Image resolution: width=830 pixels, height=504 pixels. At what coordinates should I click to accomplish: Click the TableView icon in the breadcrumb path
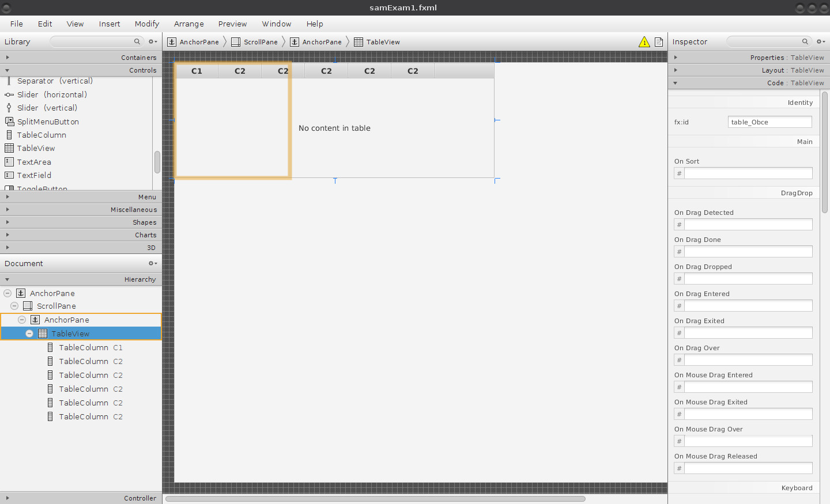[x=359, y=41]
